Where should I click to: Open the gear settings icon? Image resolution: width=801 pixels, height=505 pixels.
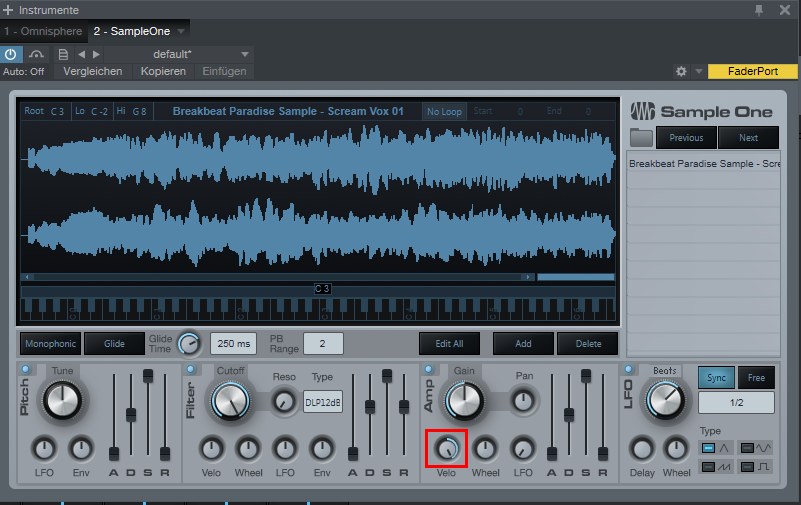point(681,71)
